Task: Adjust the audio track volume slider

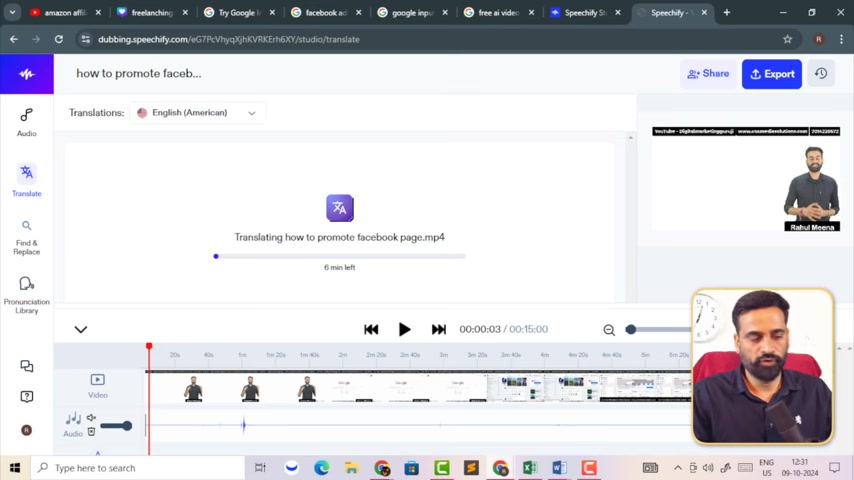Action: (116, 426)
